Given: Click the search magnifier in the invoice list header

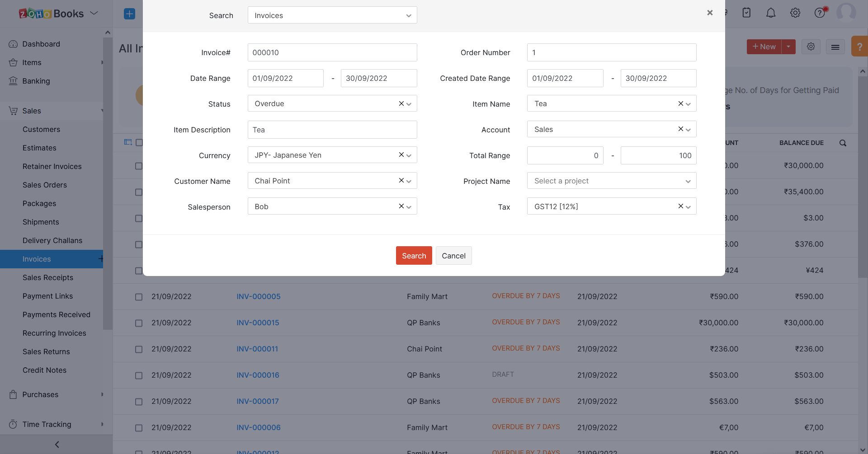Looking at the screenshot, I should 843,143.
